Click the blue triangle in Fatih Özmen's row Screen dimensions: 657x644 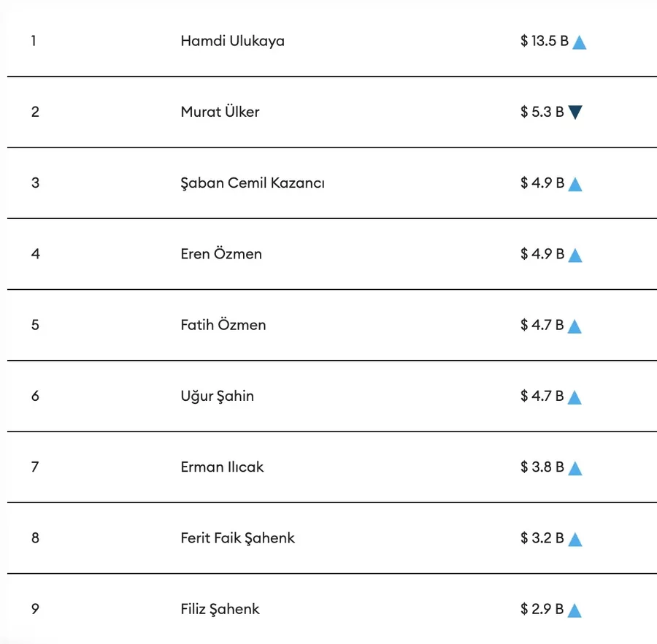(x=575, y=326)
